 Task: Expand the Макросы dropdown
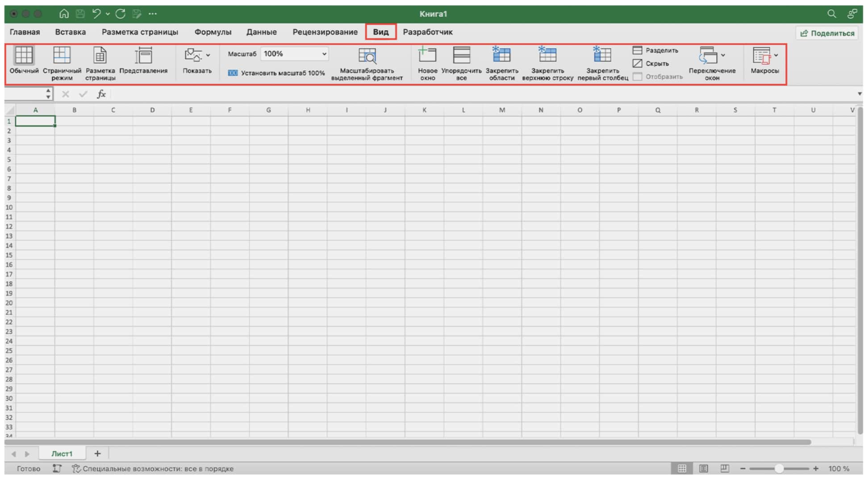(776, 55)
